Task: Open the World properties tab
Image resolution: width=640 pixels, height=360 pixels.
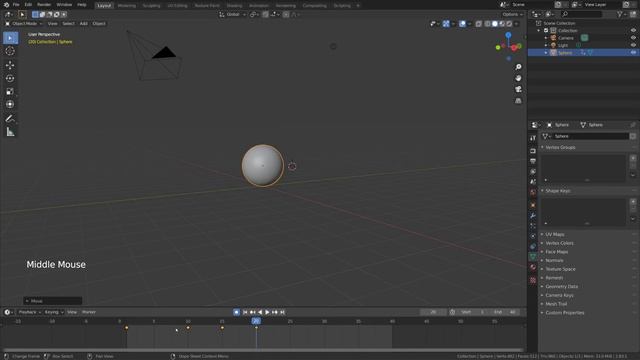Action: click(x=533, y=192)
